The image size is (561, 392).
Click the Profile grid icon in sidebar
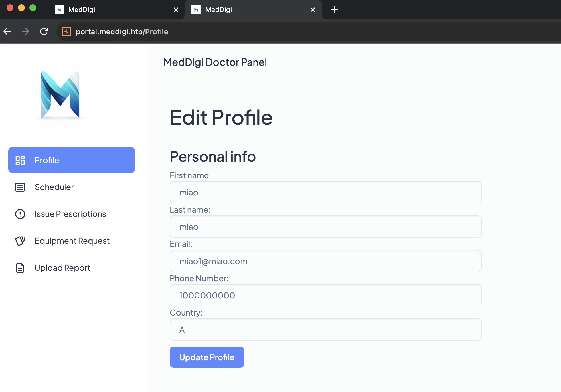20,160
